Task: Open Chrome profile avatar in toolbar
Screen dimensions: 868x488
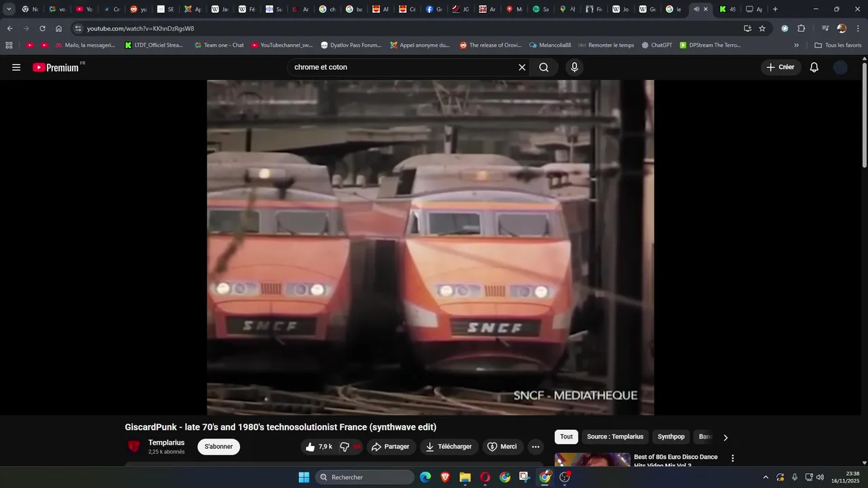Action: [842, 28]
